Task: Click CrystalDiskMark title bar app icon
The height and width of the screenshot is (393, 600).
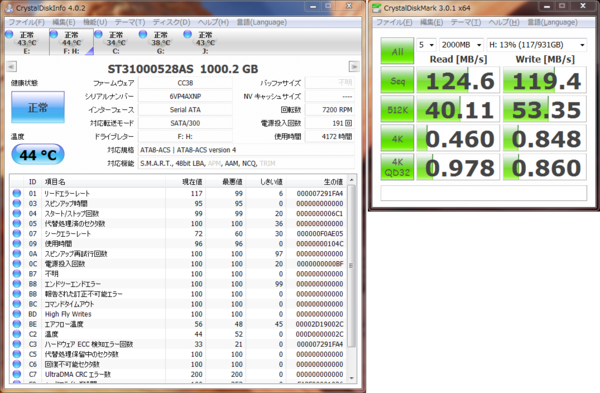Action: 377,8
